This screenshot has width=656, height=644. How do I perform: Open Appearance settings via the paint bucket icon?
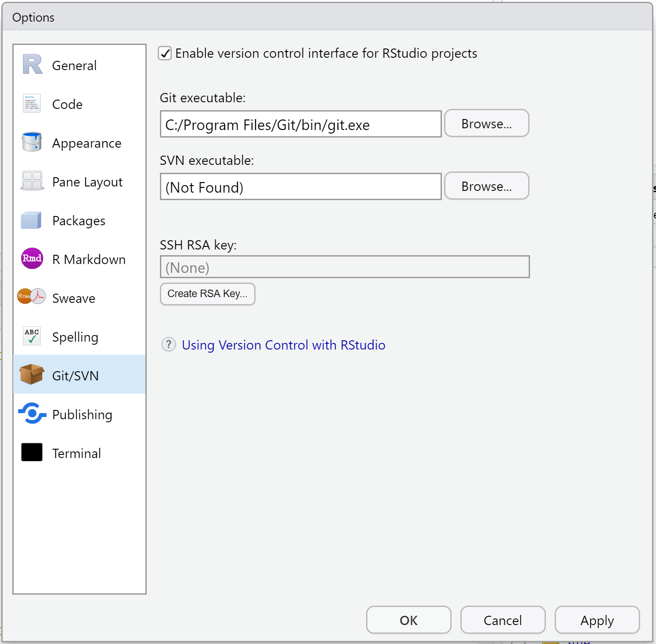point(31,142)
